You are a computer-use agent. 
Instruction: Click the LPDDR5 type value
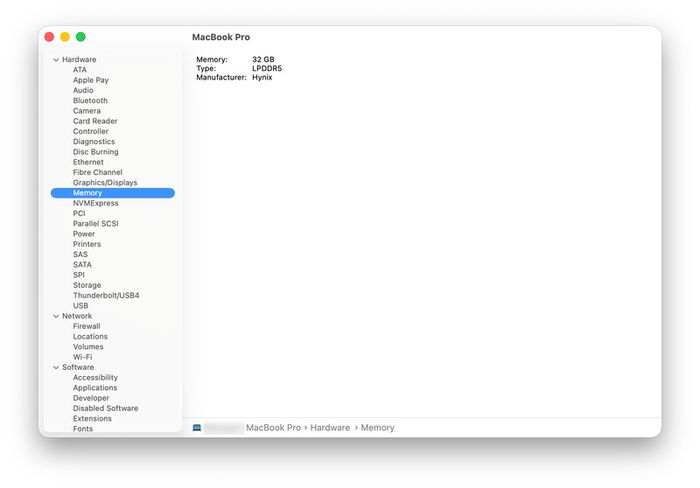coord(267,68)
